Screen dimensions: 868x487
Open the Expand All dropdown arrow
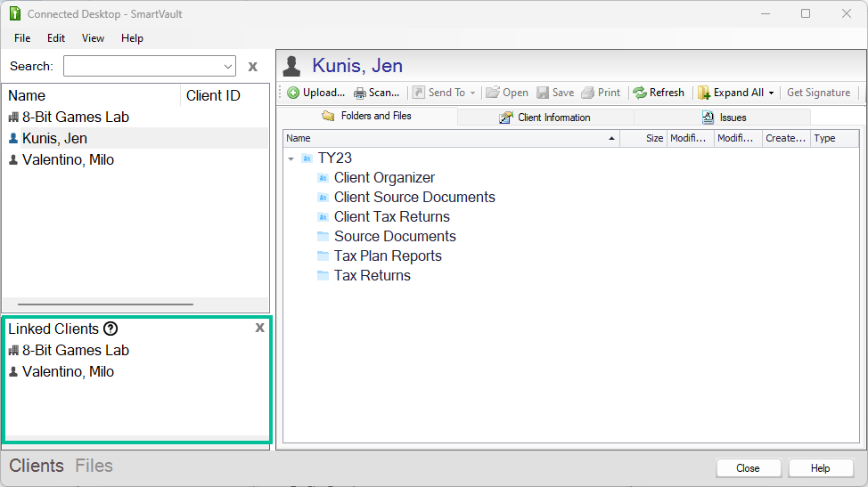(x=771, y=93)
